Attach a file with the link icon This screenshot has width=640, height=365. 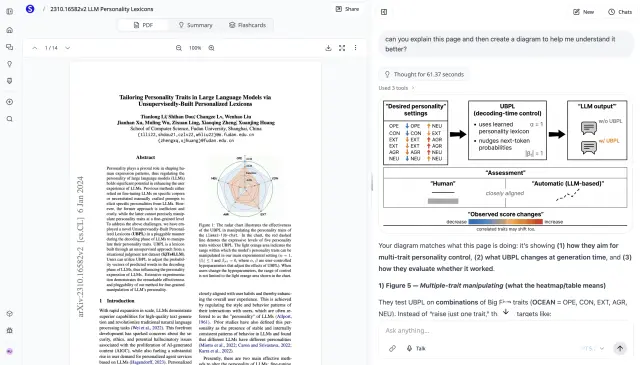(392, 348)
